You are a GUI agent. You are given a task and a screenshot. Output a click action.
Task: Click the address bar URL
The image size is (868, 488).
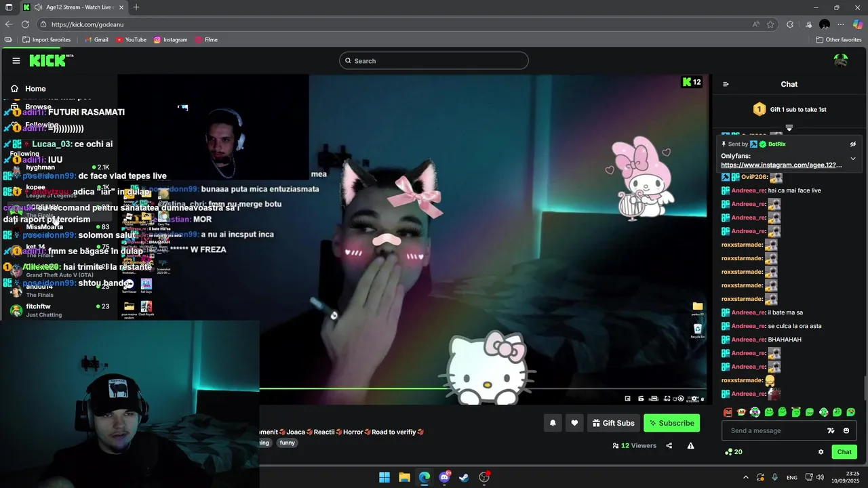[x=87, y=24]
